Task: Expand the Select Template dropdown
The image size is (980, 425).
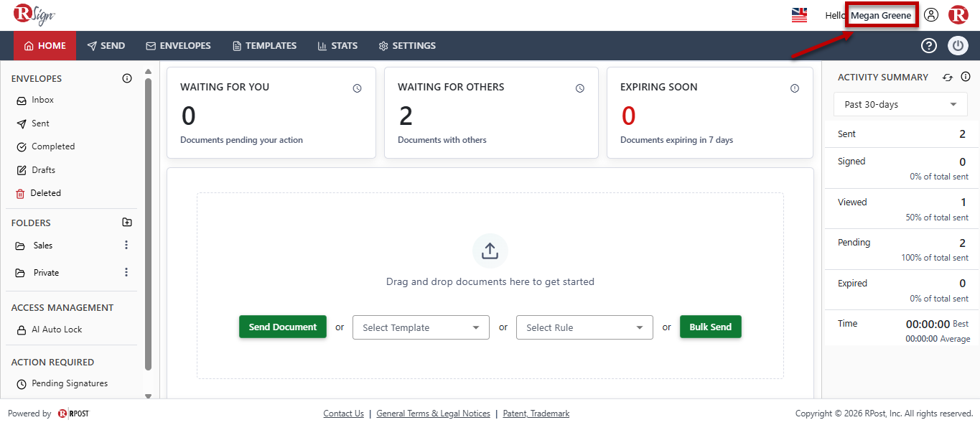Action: tap(421, 327)
